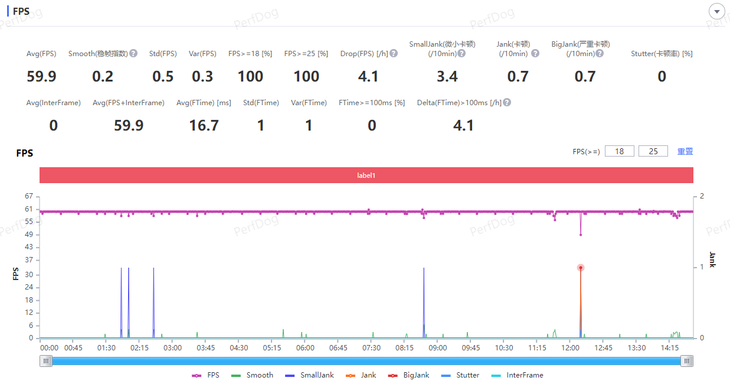Click the Delta(FTime)>100ms value 4.1

(463, 125)
